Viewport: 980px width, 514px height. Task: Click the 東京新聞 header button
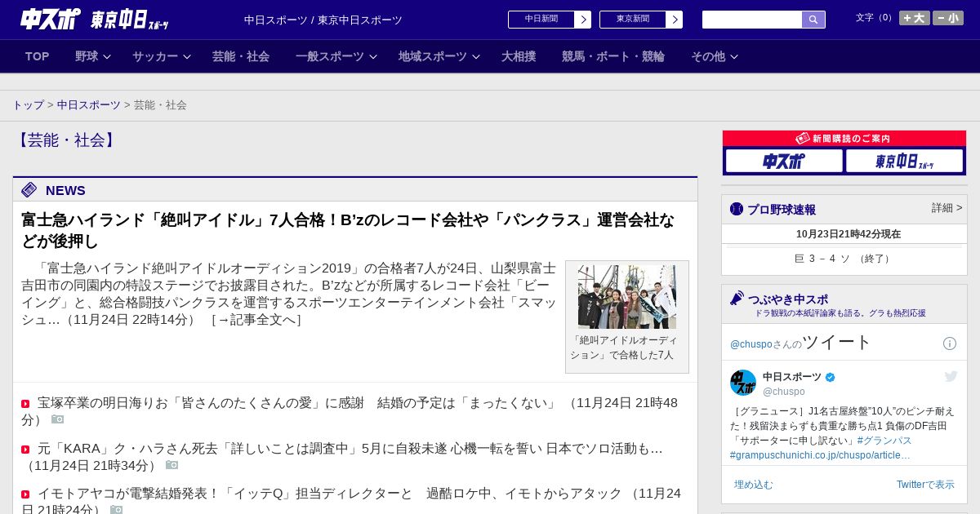[633, 20]
